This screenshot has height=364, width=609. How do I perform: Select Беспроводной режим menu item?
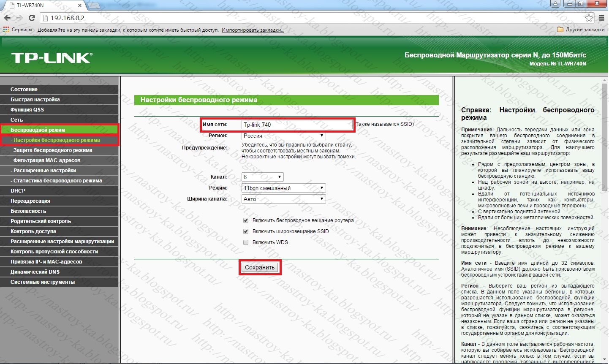point(59,130)
